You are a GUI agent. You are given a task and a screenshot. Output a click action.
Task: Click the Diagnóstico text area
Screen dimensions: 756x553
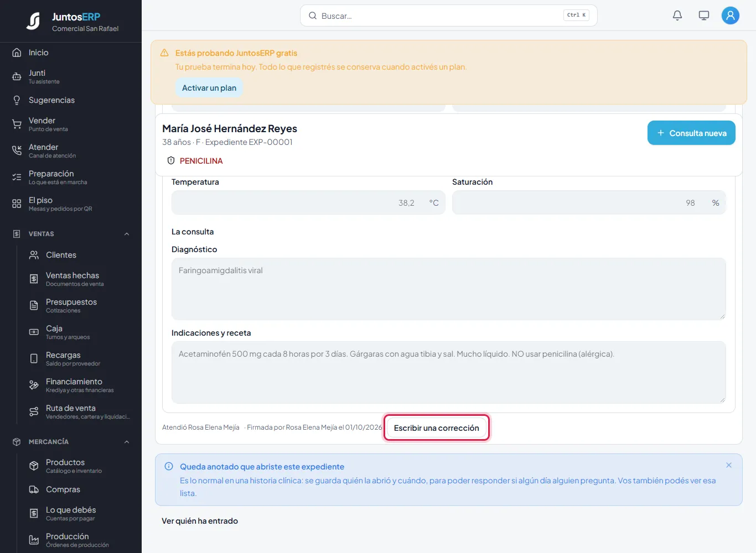[449, 289]
